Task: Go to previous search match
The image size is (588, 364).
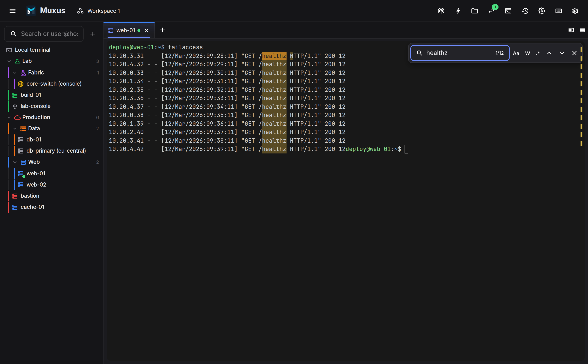Action: tap(549, 53)
